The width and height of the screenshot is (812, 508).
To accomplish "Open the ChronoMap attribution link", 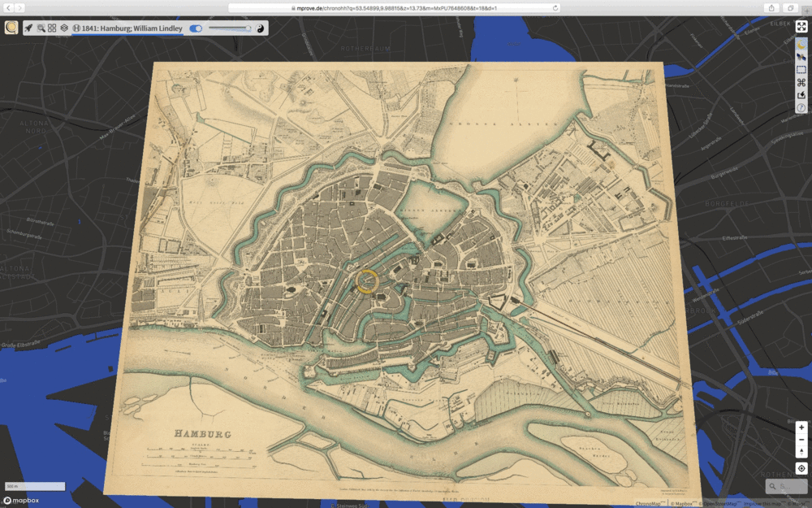I will click(x=648, y=504).
